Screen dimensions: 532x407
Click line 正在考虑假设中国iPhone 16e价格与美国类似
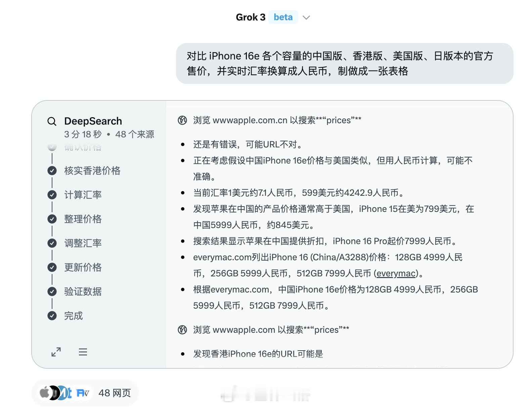click(x=333, y=169)
